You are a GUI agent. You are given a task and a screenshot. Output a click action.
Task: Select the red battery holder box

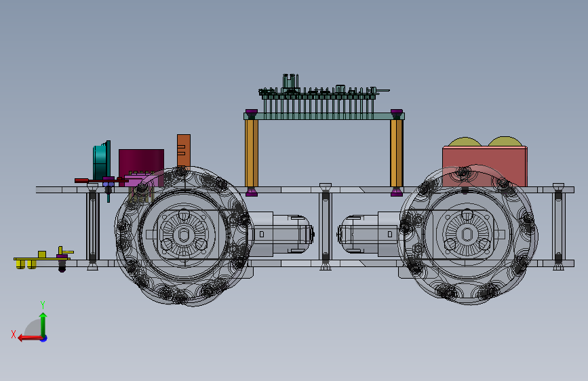485,167
